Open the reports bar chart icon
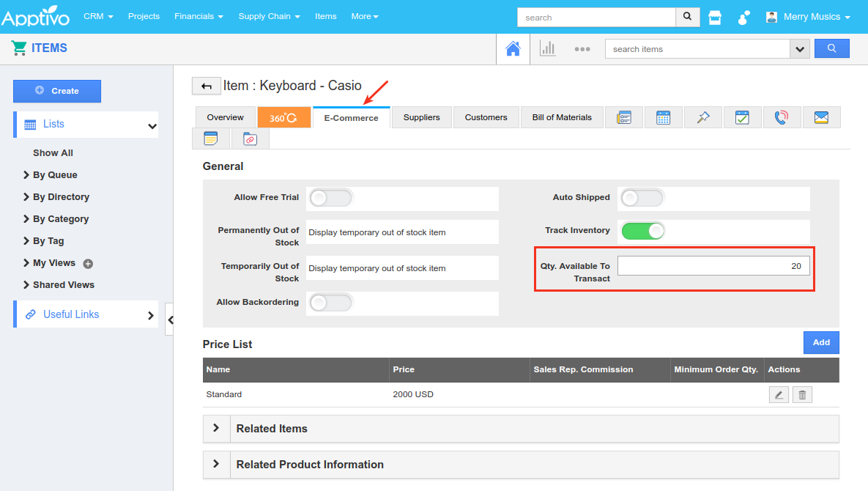Screen dimensions: 868x491 547,48
